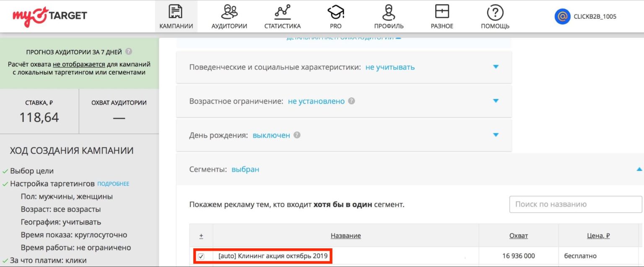Click help icon beside День рождения

coord(297,135)
